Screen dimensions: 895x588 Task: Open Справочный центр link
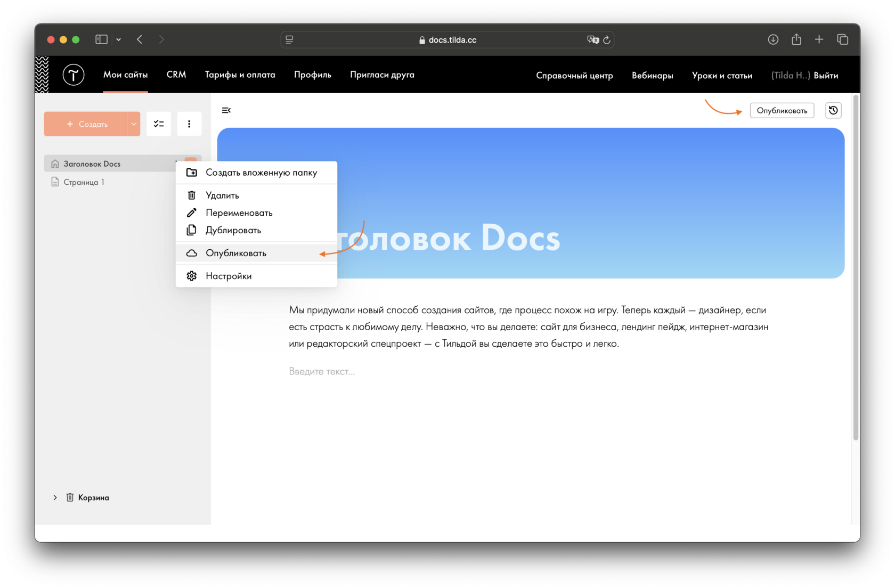point(574,76)
